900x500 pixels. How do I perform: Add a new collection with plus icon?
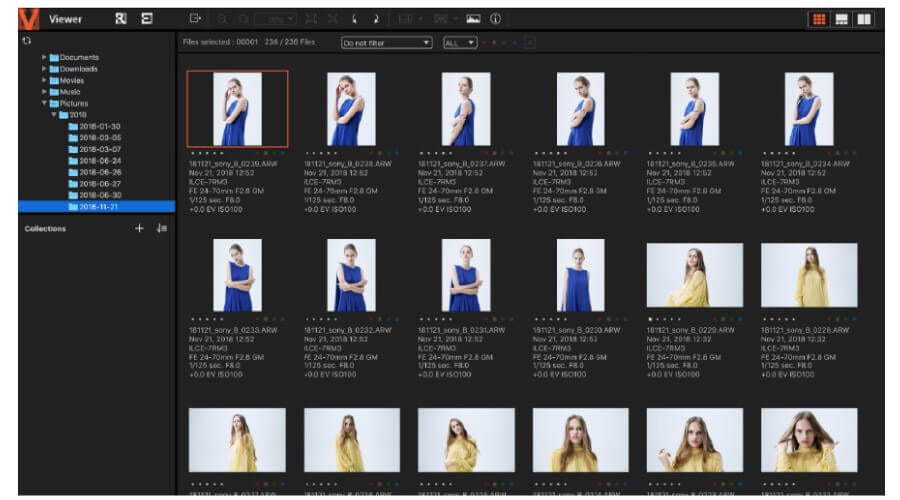tap(139, 228)
